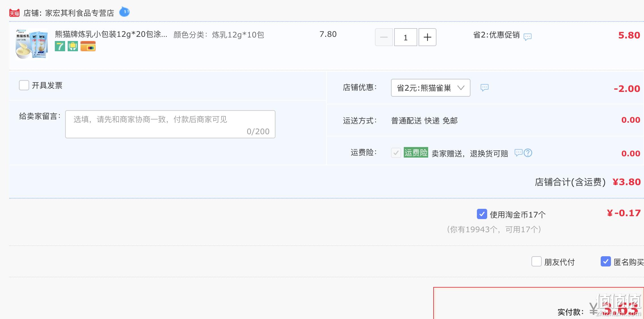Click the greyed 运费险 checkbox

396,153
